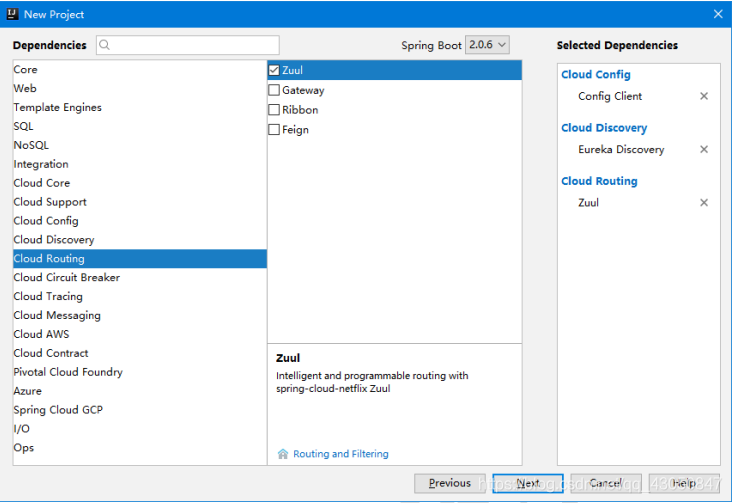Click Zuul entry in selected dependencies

pos(588,203)
